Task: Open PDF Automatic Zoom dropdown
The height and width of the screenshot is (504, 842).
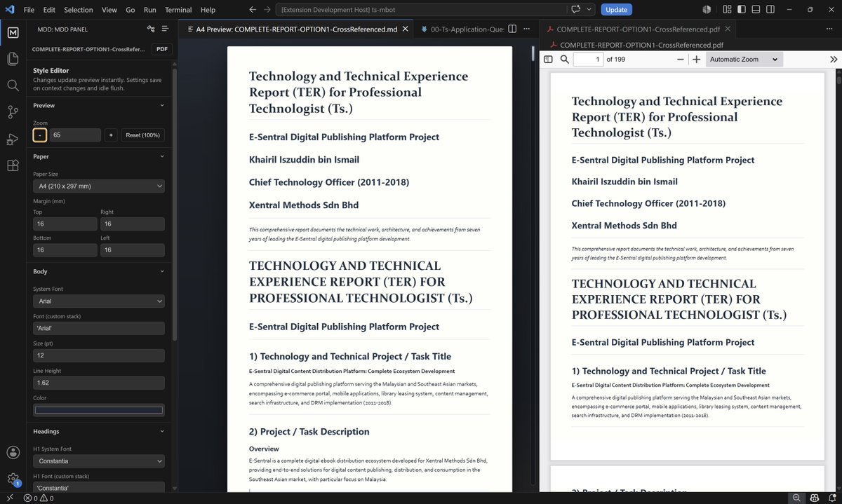Action: (744, 60)
